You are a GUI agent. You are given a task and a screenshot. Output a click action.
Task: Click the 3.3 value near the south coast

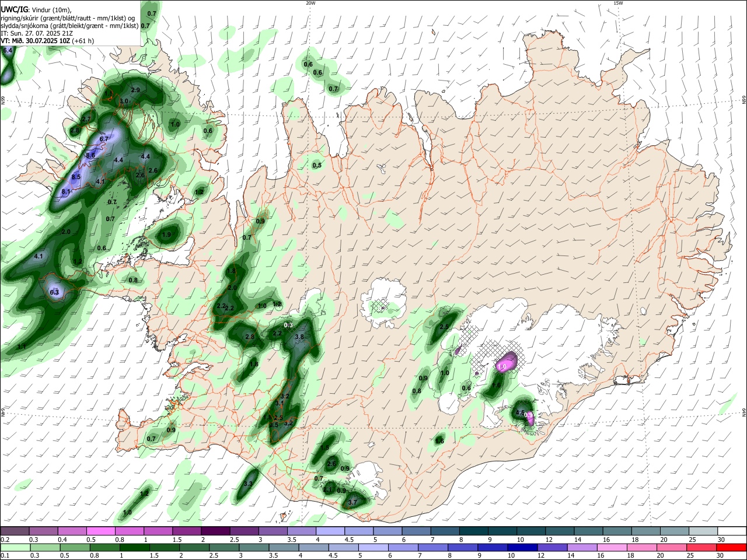247,484
